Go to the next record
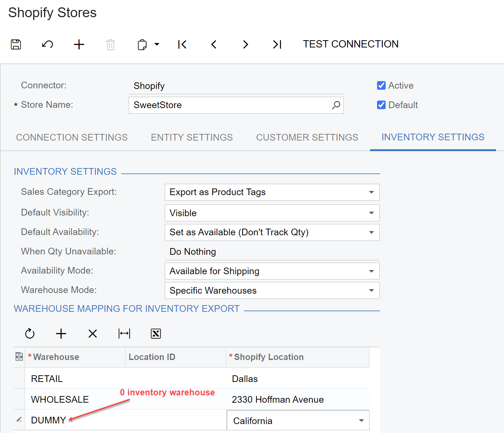The image size is (504, 433). click(245, 44)
